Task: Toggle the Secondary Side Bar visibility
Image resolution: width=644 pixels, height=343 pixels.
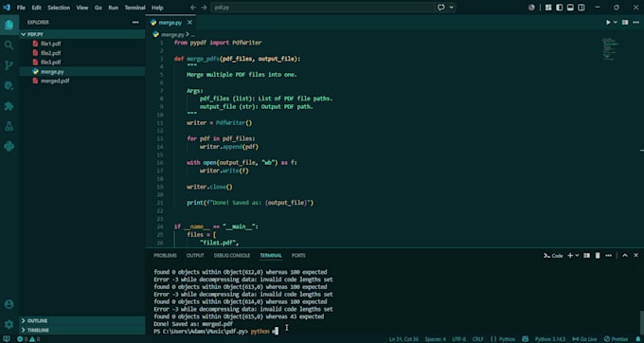Action: click(581, 8)
